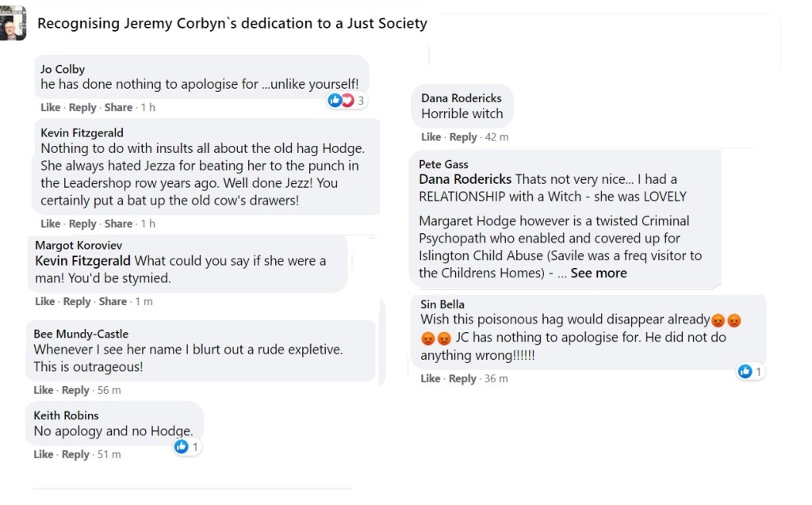812x505 pixels.
Task: Reply to Kevin Fitzgerald's comment
Action: pyautogui.click(x=82, y=224)
